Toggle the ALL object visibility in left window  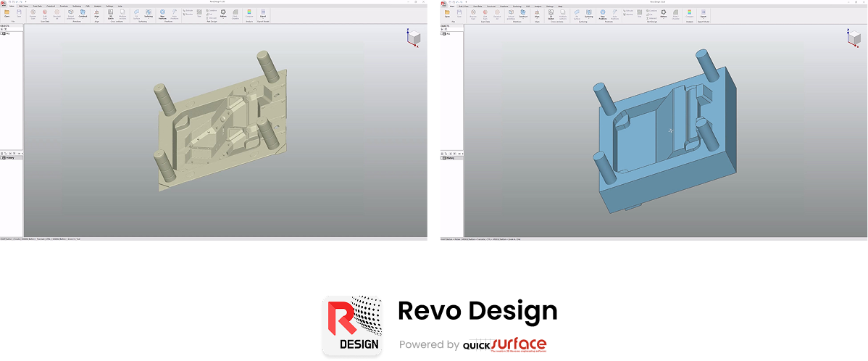tap(4, 33)
